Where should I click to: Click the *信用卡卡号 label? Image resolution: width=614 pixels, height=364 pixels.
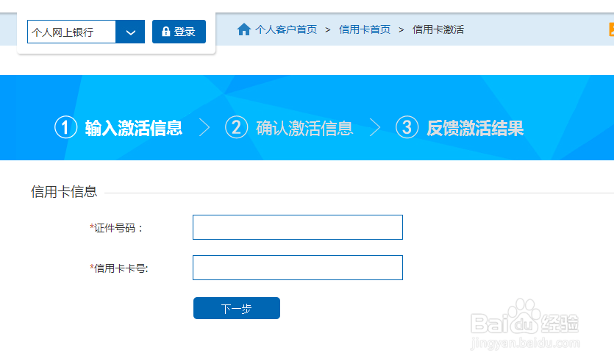tap(118, 268)
